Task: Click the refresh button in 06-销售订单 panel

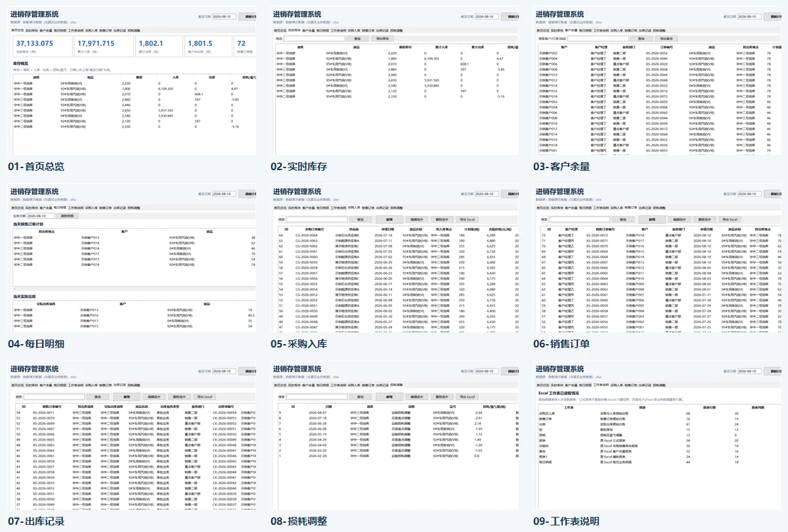Action: point(773,194)
